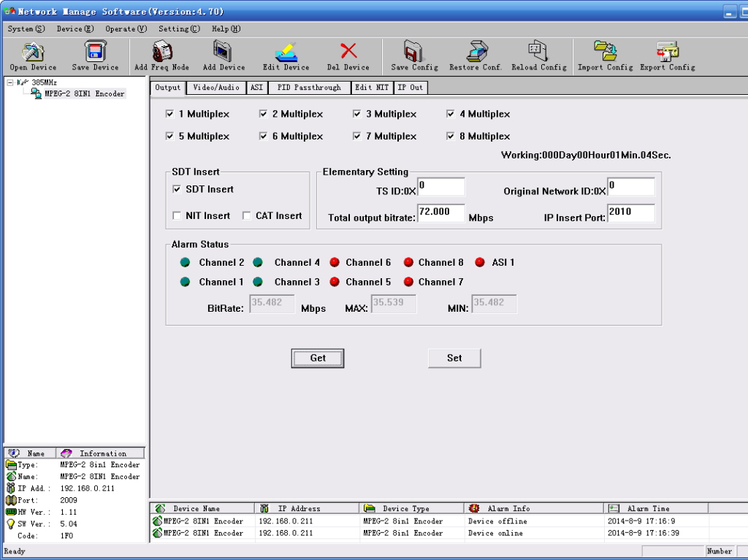This screenshot has width=748, height=560.
Task: Click the Device Name column header
Action: tap(202, 508)
